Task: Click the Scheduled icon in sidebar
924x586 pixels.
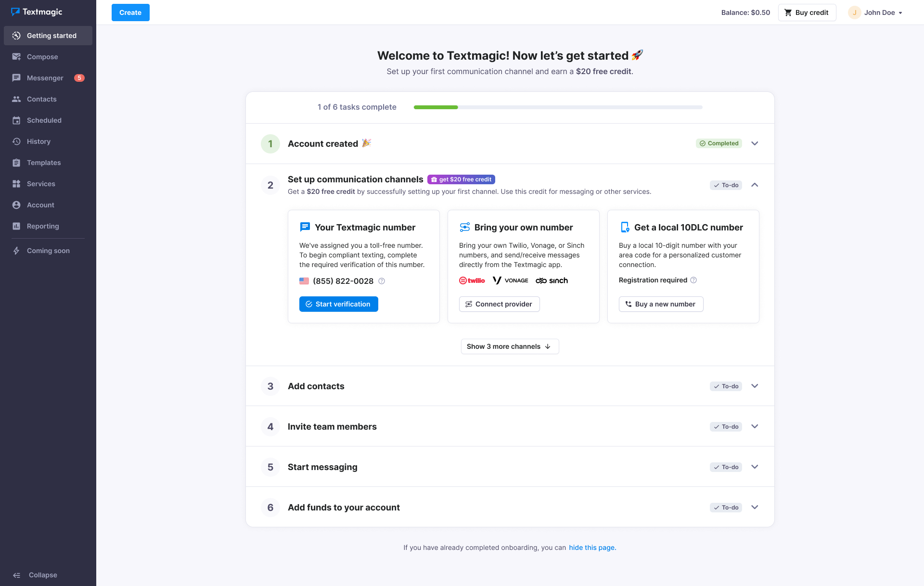Action: click(x=16, y=120)
